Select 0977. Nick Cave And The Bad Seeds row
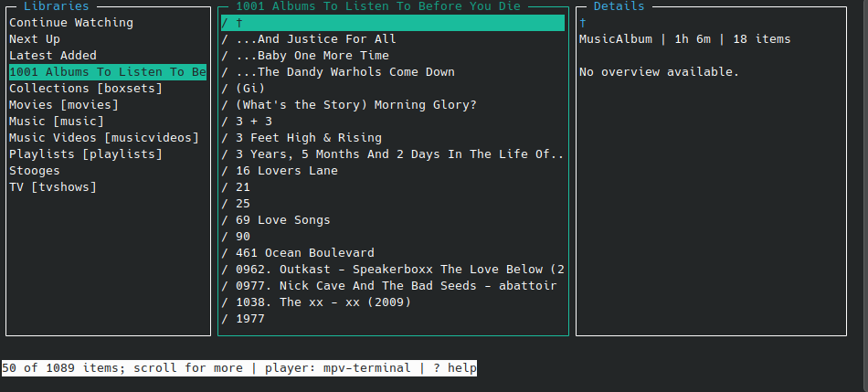The image size is (868, 392). point(389,286)
